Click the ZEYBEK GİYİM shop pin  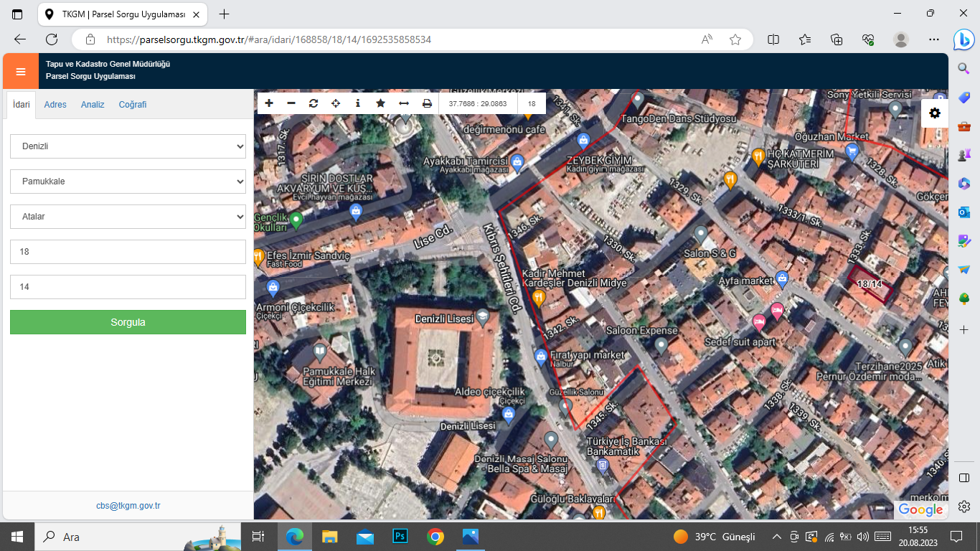(583, 140)
